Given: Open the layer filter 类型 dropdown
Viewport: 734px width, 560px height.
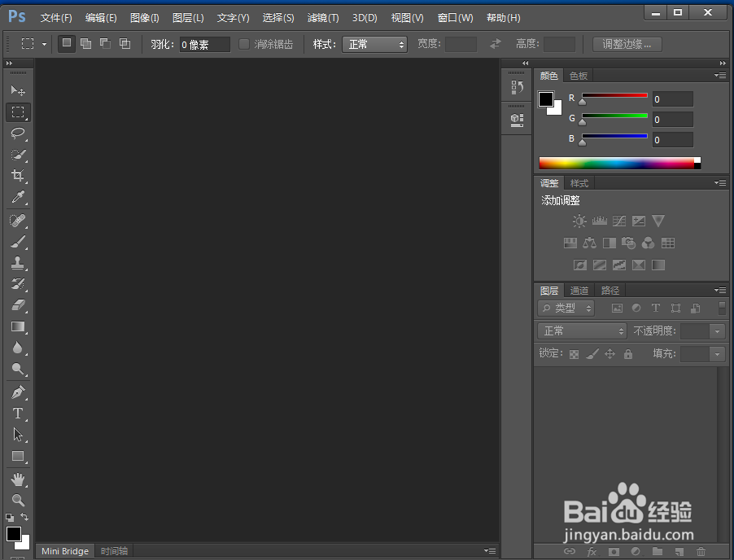Looking at the screenshot, I should [565, 308].
